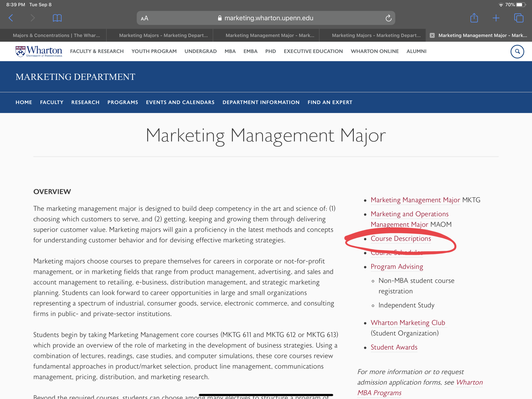Open Executive Education in top navigation
Image resolution: width=532 pixels, height=399 pixels.
click(x=313, y=51)
